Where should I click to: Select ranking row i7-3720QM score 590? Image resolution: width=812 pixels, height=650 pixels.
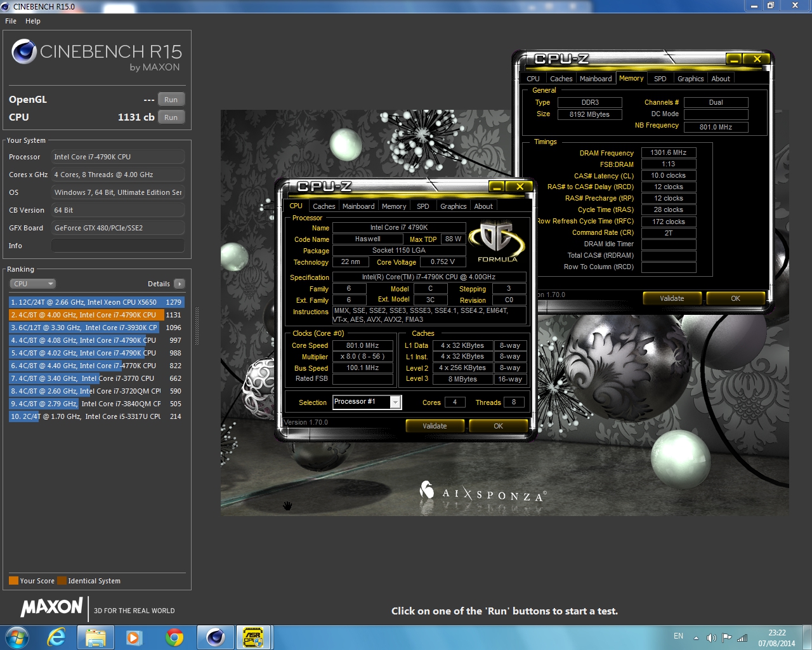pos(96,391)
